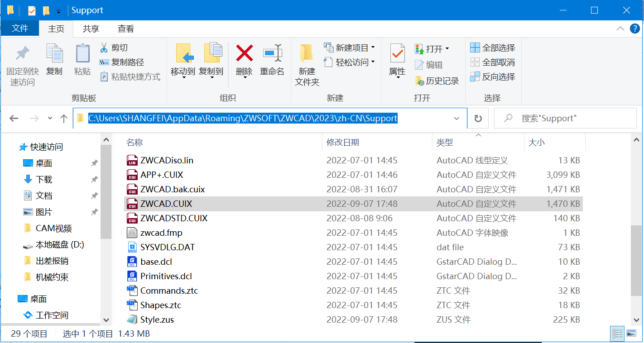Open the 文件 menu tab
Screen dimensions: 644x343
[20, 28]
